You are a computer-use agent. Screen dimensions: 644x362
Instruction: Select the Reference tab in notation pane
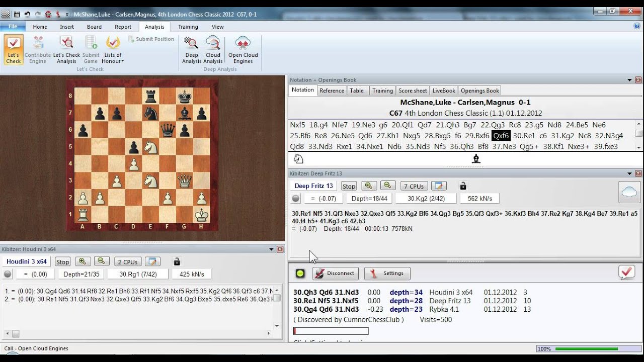click(x=332, y=90)
